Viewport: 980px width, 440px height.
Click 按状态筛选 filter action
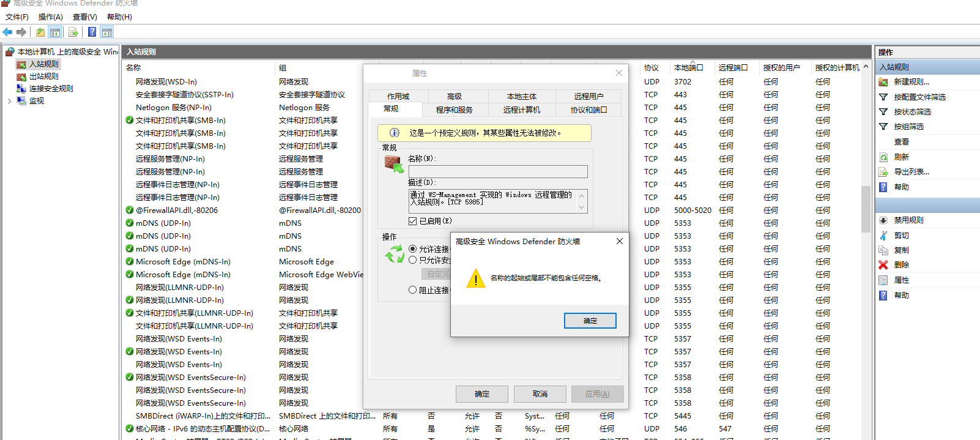[x=912, y=111]
